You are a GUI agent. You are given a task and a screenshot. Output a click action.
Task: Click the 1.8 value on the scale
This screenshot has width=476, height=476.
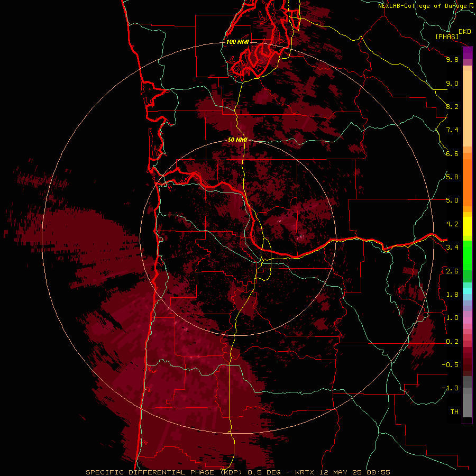[452, 295]
